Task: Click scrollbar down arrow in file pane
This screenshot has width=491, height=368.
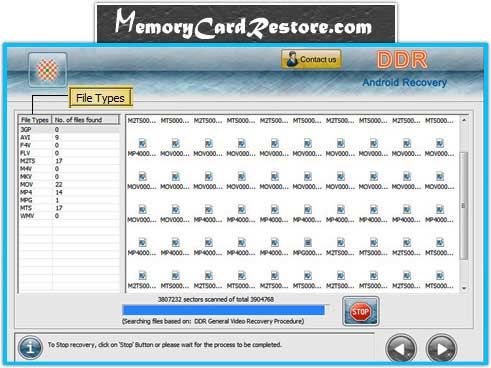Action: tap(464, 289)
